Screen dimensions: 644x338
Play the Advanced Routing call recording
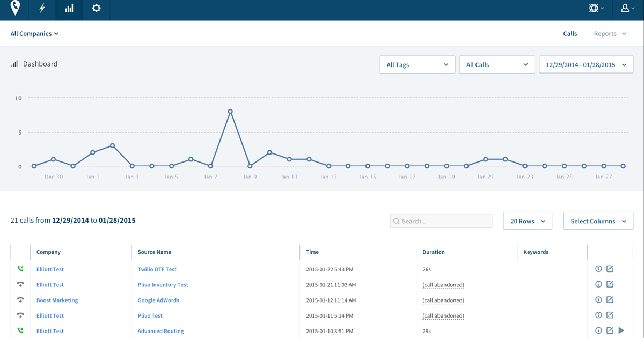point(621,331)
